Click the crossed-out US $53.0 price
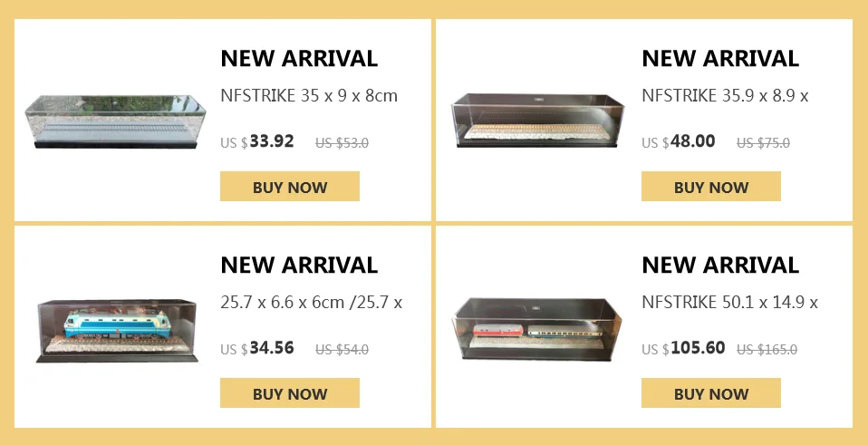This screenshot has height=445, width=868. [x=342, y=143]
